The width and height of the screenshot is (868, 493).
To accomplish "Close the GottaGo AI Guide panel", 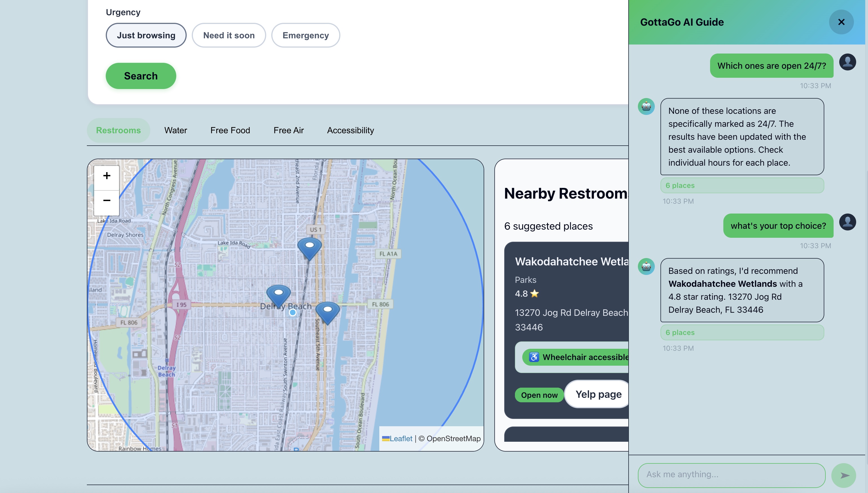I will 841,22.
